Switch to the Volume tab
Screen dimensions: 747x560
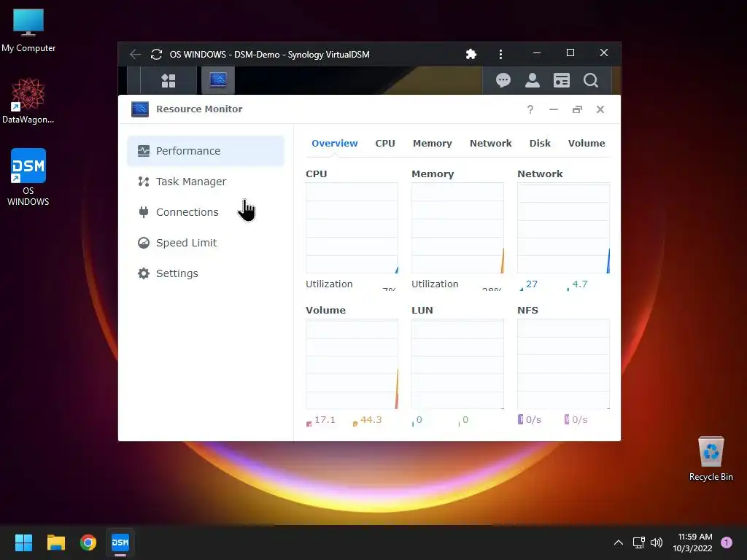pos(587,144)
